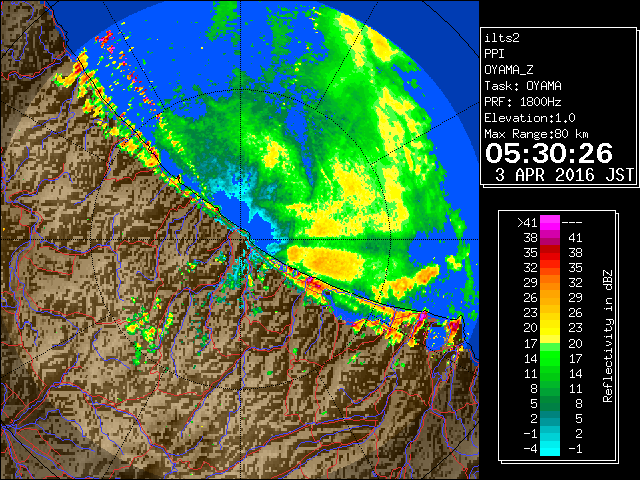Click the '>41' legend value
The height and width of the screenshot is (480, 640).
(x=527, y=223)
